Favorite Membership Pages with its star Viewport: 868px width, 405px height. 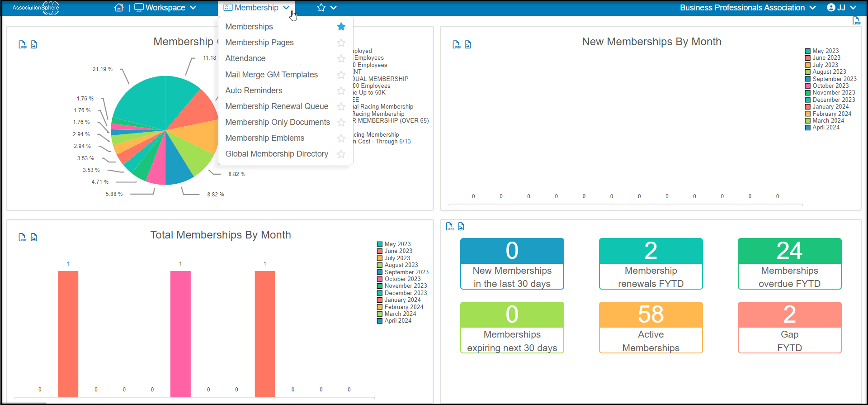coord(341,43)
